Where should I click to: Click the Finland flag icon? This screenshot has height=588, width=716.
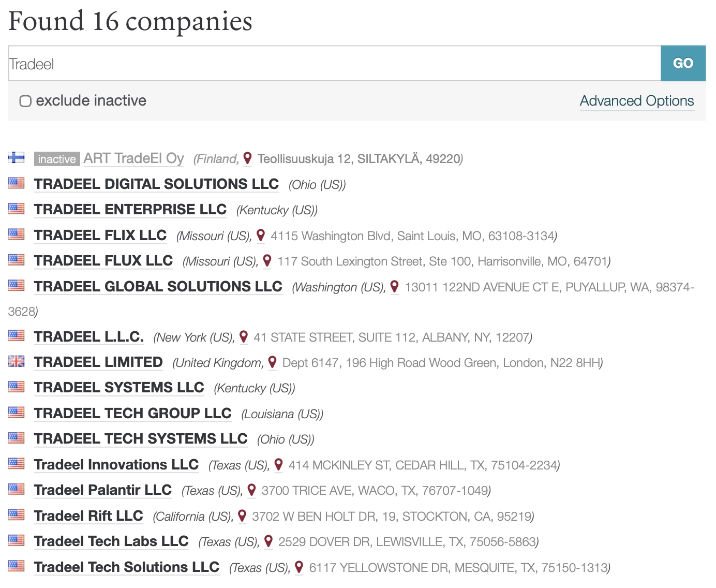(x=16, y=157)
